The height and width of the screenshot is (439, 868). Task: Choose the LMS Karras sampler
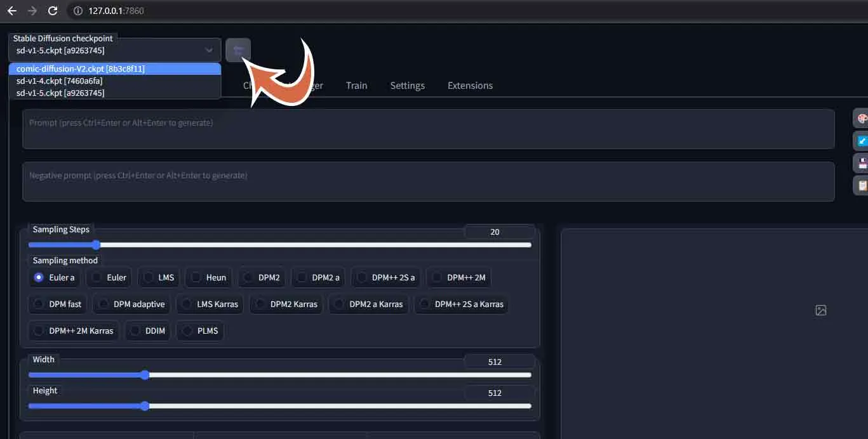coord(210,304)
